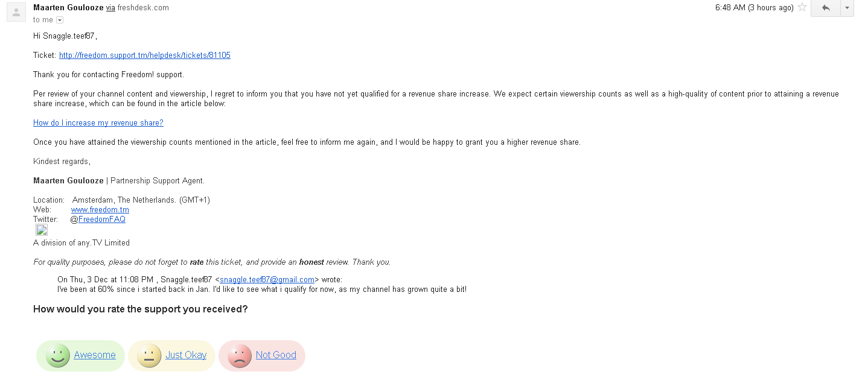868x389 pixels.
Task: Click the reply arrow button
Action: click(x=826, y=8)
